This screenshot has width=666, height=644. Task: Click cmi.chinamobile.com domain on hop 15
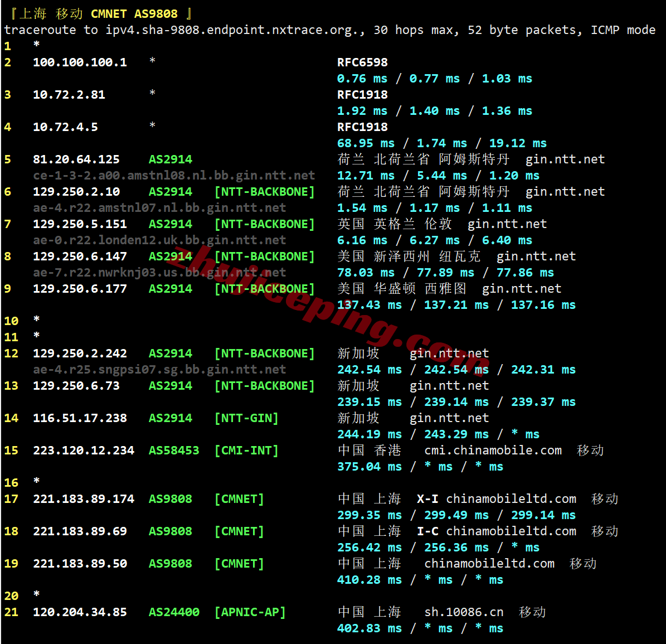click(x=493, y=451)
